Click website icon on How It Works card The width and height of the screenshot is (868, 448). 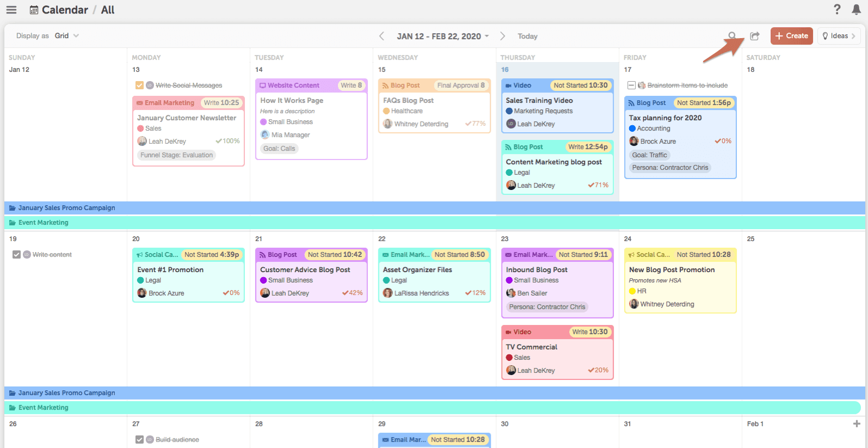pos(263,85)
